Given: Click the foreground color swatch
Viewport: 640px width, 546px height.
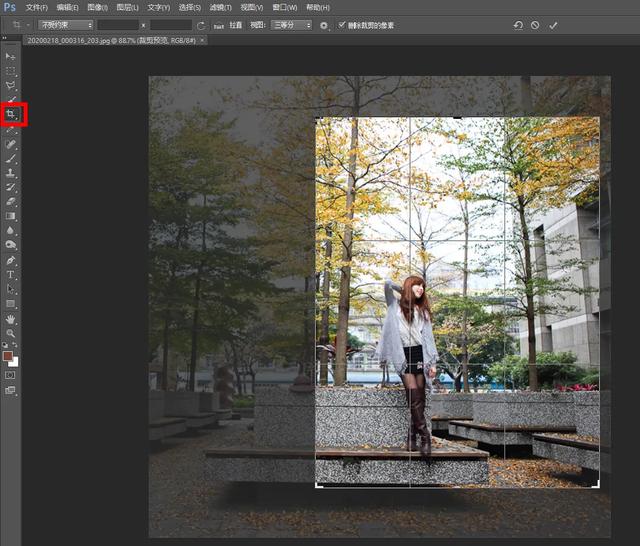Looking at the screenshot, I should [8, 356].
